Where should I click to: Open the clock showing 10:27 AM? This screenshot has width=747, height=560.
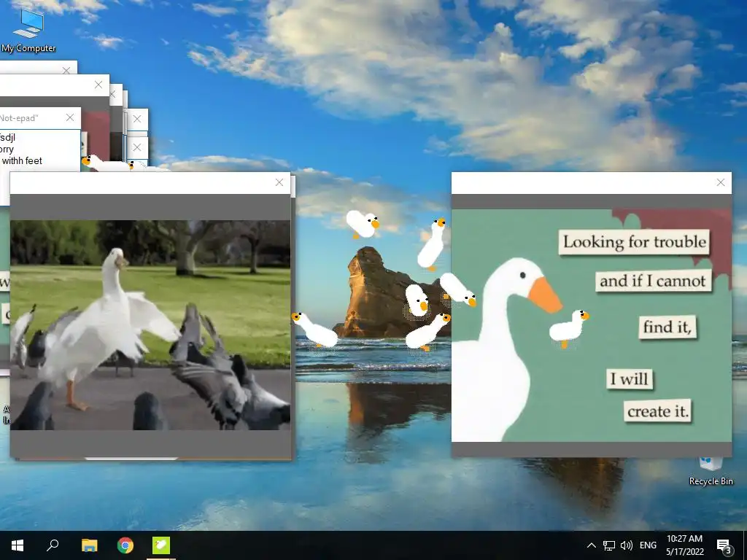pyautogui.click(x=684, y=545)
